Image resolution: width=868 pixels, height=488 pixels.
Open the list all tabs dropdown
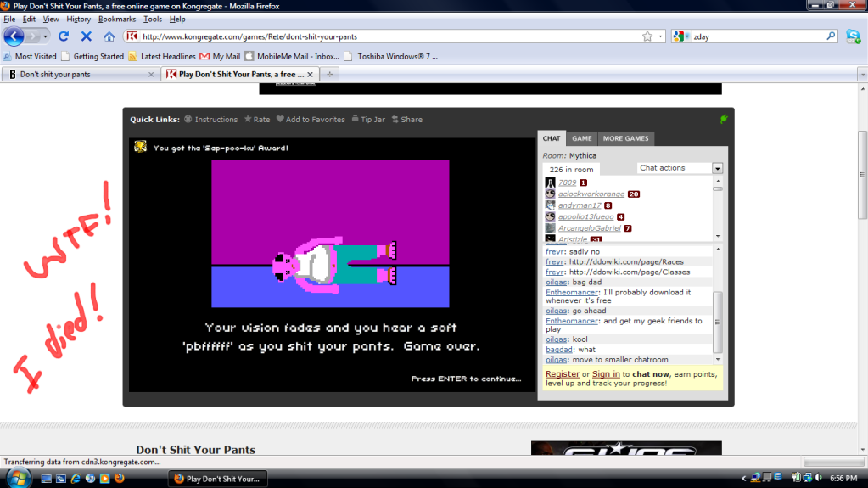(862, 74)
